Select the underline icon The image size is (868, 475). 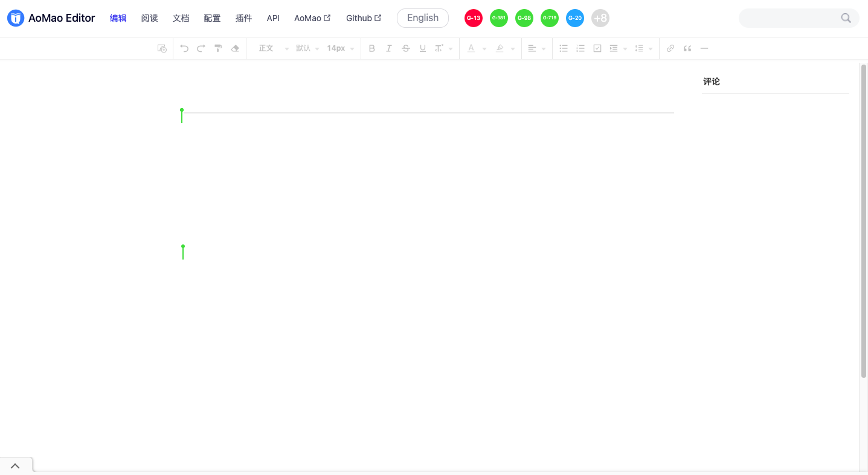click(x=422, y=48)
